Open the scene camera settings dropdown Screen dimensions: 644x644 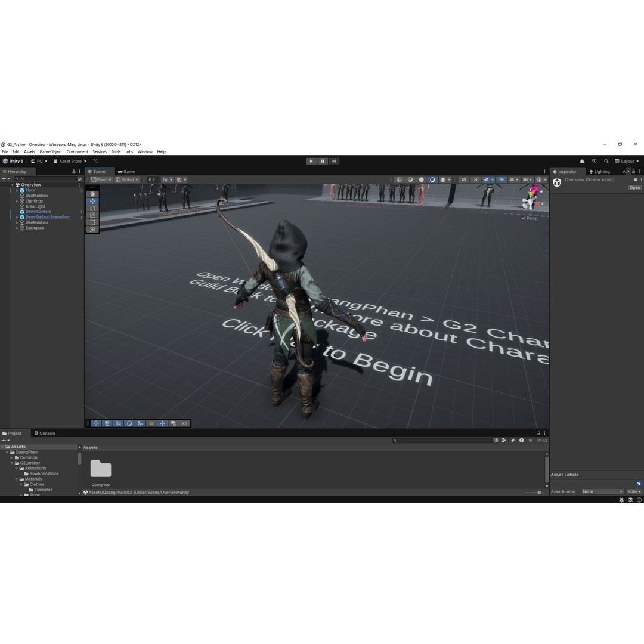click(527, 180)
